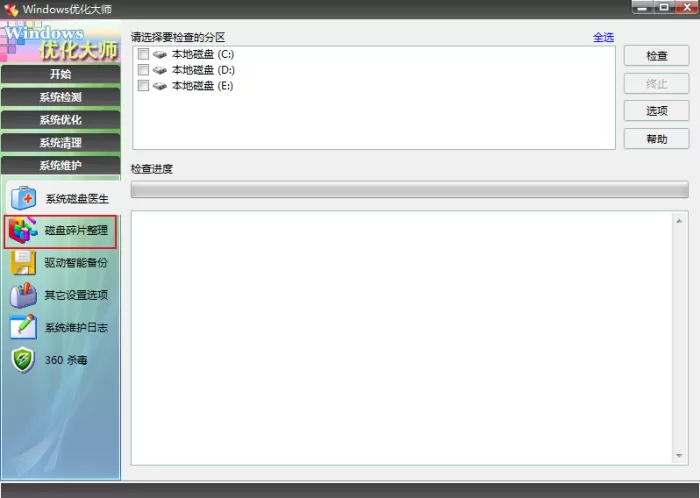The image size is (700, 498).
Task: Click the 系统维护日志 label text
Action: click(76, 328)
